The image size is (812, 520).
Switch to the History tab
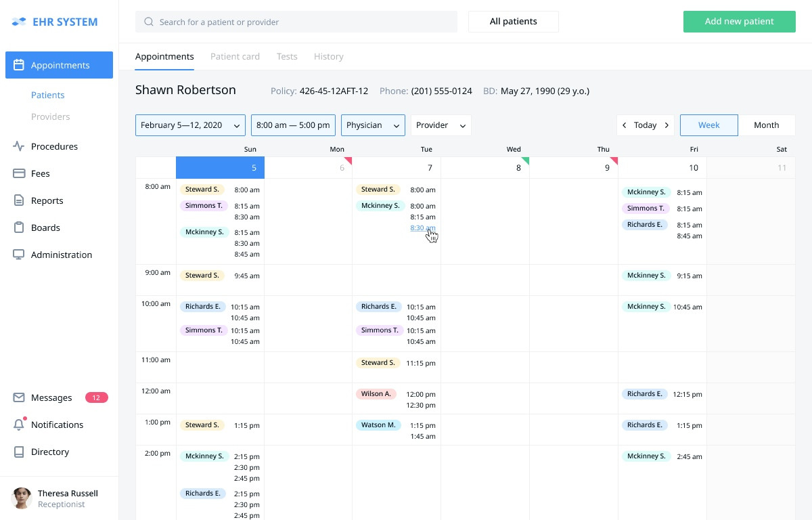328,57
